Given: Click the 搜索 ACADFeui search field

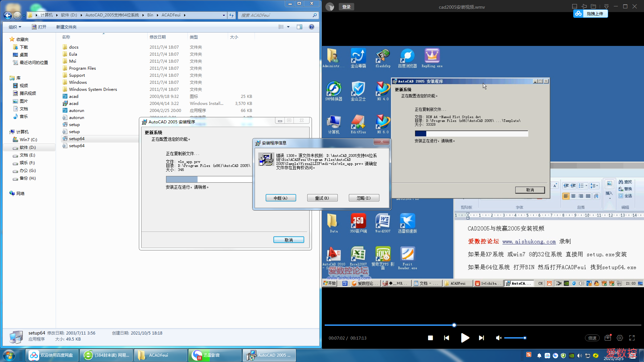Looking at the screenshot, I should [278, 15].
